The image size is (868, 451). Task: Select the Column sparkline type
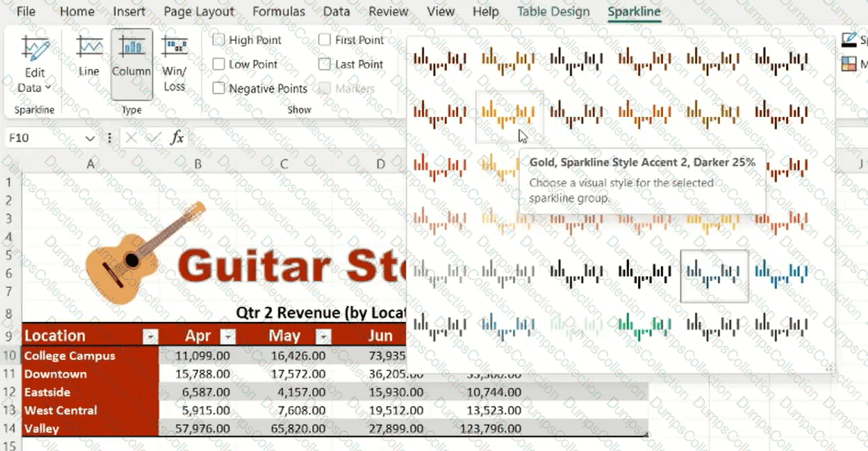pos(131,57)
